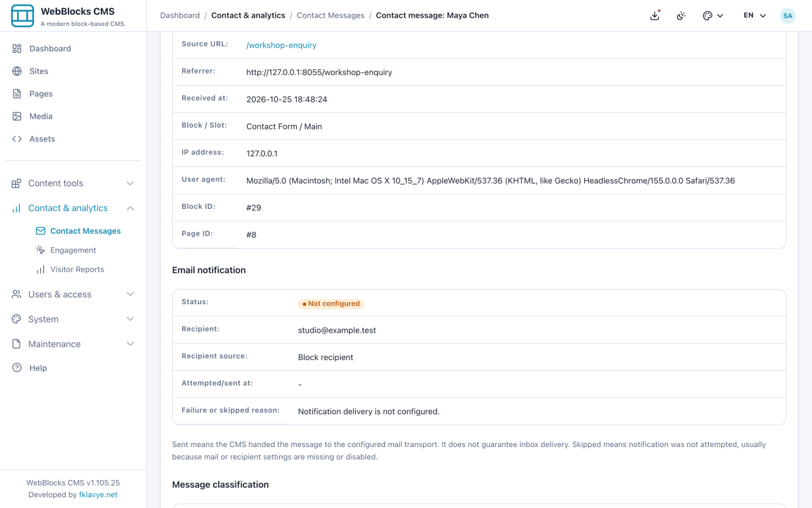Open the /workshop-enquiry source URL link
This screenshot has width=812, height=508.
tap(281, 45)
